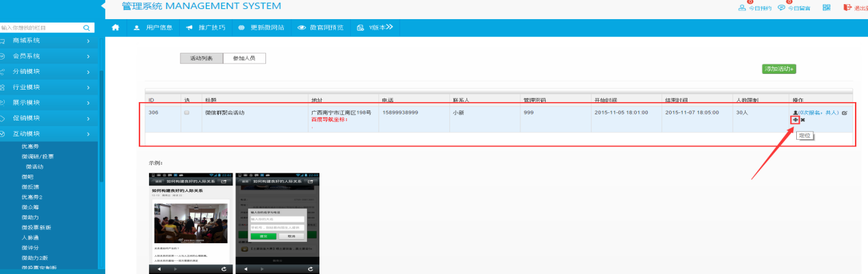Screen dimensions: 868x274
Task: Open 今日预约 appointments icon
Action: point(742,8)
